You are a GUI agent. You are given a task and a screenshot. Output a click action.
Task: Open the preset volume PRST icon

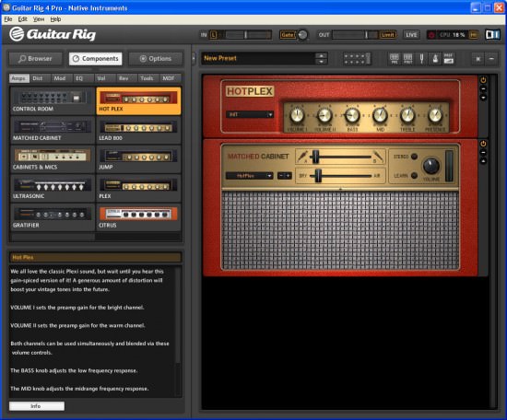click(x=449, y=59)
